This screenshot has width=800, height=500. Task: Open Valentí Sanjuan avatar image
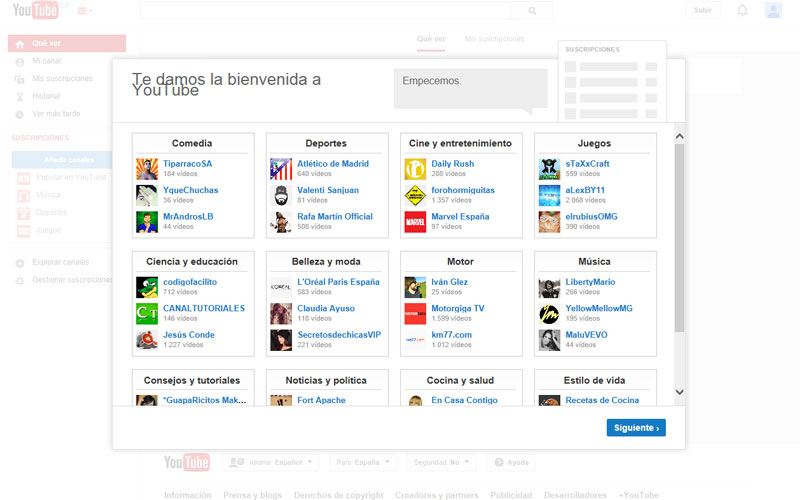pyautogui.click(x=281, y=195)
